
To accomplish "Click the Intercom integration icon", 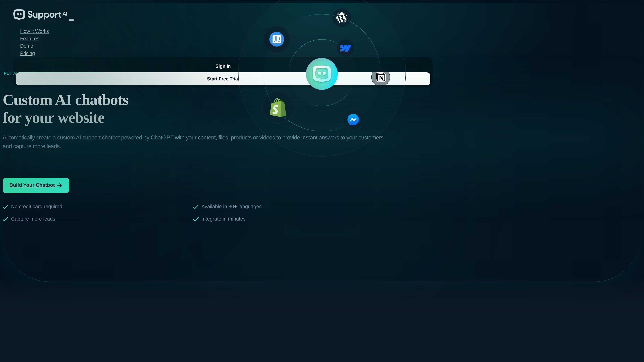I will click(277, 39).
